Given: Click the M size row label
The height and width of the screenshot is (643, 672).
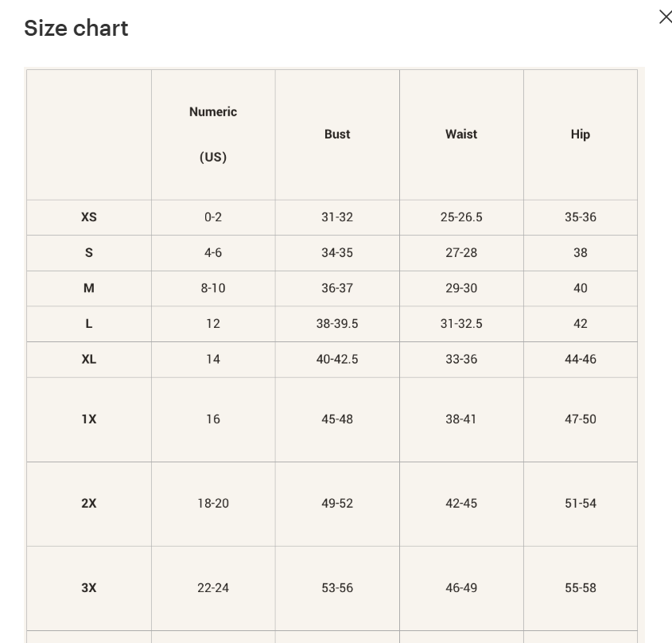Looking at the screenshot, I should (89, 288).
